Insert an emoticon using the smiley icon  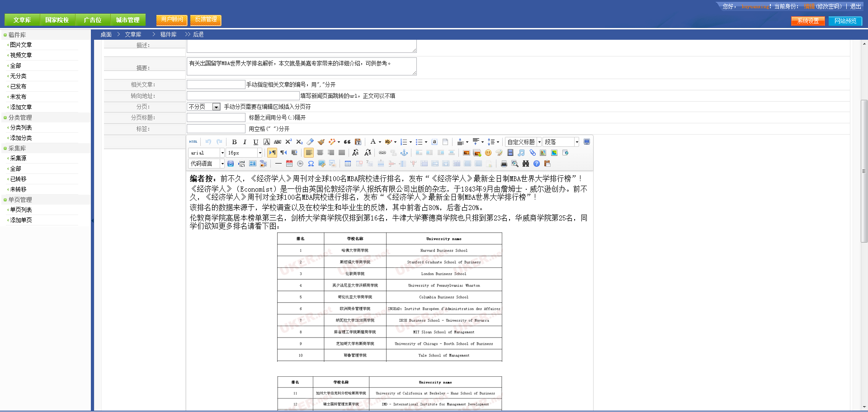click(488, 153)
